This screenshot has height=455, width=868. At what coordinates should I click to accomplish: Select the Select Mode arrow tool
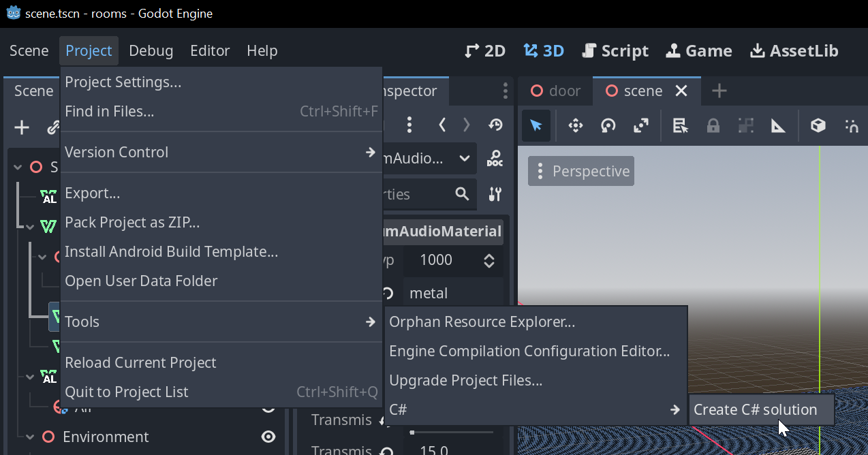536,125
